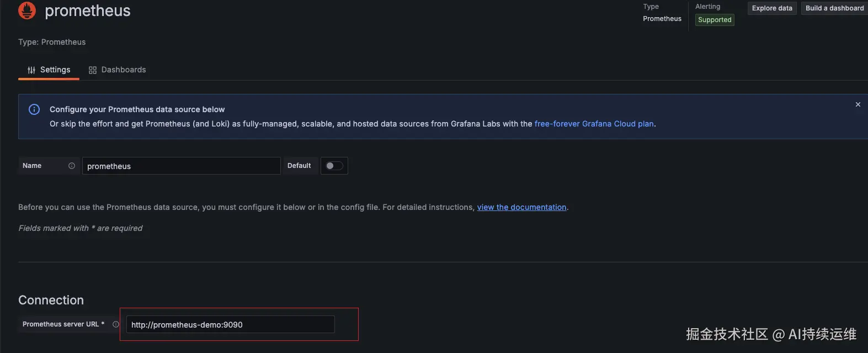Click the Alerting header label
Image resolution: width=868 pixels, height=353 pixels.
pyautogui.click(x=708, y=7)
